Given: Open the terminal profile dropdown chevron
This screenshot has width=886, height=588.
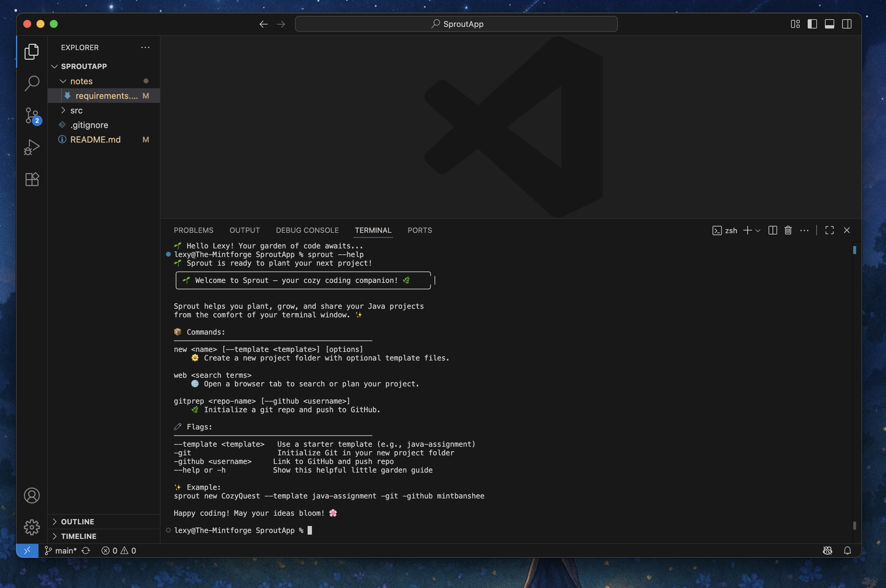Looking at the screenshot, I should pos(758,230).
